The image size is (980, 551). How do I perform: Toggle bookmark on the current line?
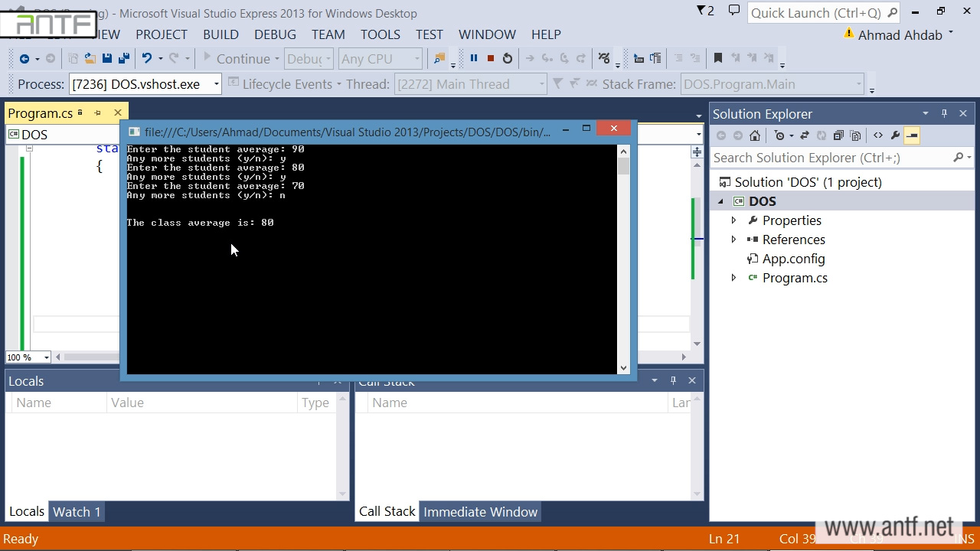coord(717,58)
